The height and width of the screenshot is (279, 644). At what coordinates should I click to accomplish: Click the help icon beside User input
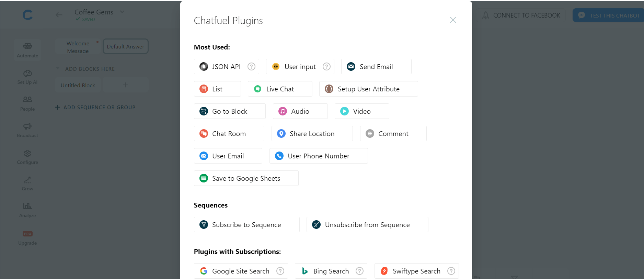click(x=326, y=67)
